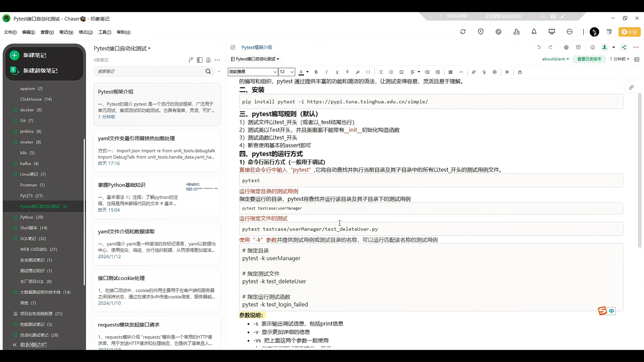Click the monitor device icon

click(552, 32)
